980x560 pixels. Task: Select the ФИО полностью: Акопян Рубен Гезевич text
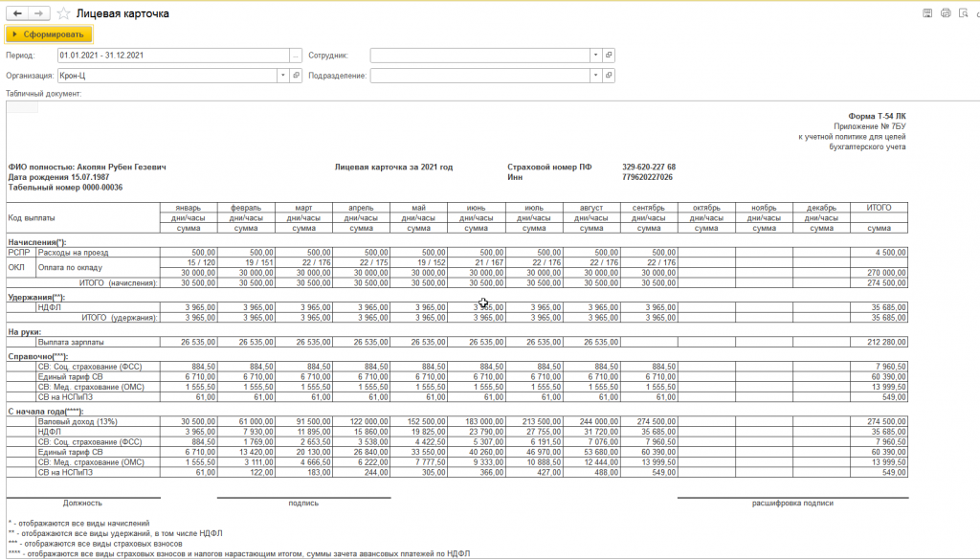click(x=87, y=167)
